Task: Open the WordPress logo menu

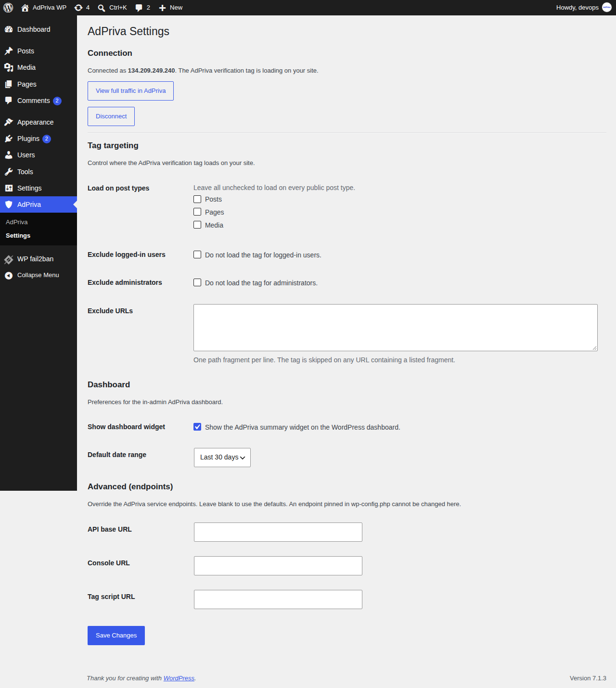Action: point(8,8)
